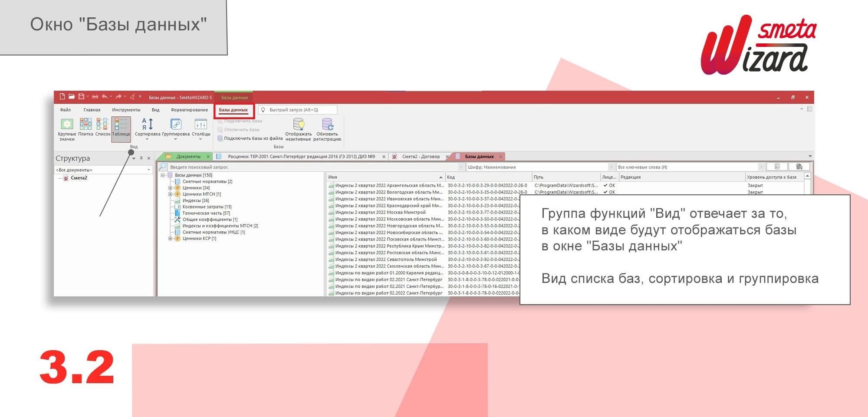Screen dimensions: 868x417
Task: Switch to Расценки ТЕР-2001 Санкт-Петербург tab
Action: (301, 157)
